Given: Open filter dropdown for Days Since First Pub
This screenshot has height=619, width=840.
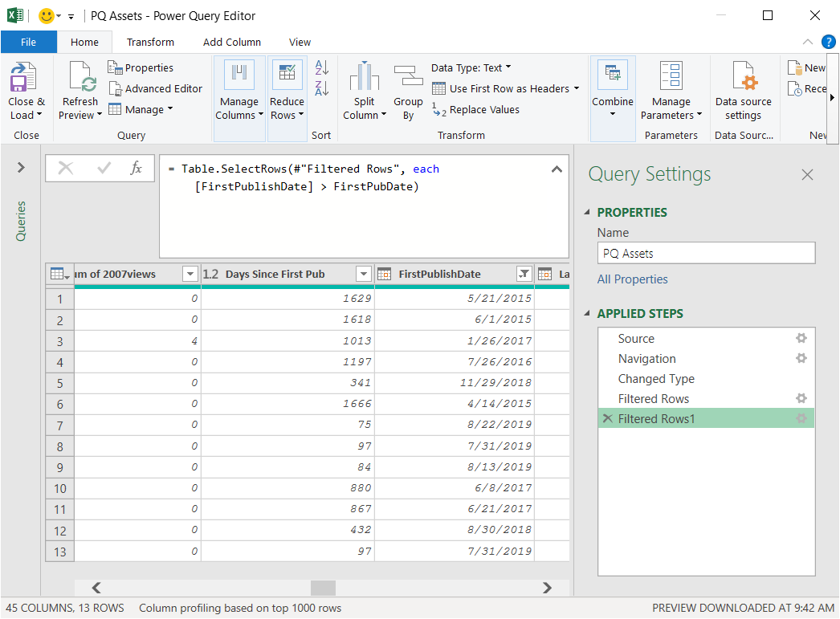Looking at the screenshot, I should (x=364, y=274).
